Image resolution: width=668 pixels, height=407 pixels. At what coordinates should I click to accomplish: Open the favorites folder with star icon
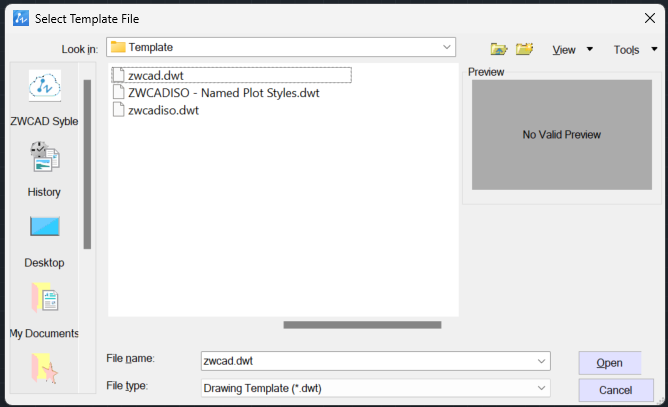pos(44,368)
